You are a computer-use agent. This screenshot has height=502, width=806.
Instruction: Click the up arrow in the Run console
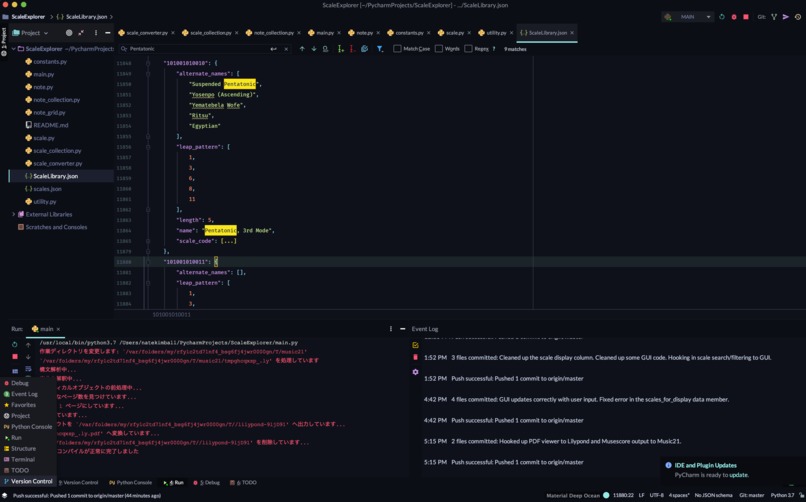[28, 344]
